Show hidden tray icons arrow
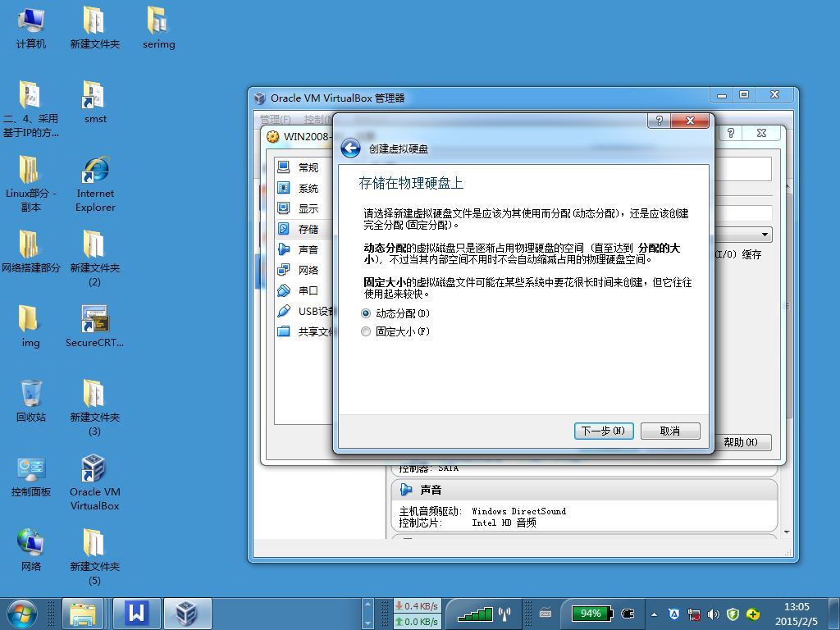The height and width of the screenshot is (630, 840). pyautogui.click(x=654, y=614)
